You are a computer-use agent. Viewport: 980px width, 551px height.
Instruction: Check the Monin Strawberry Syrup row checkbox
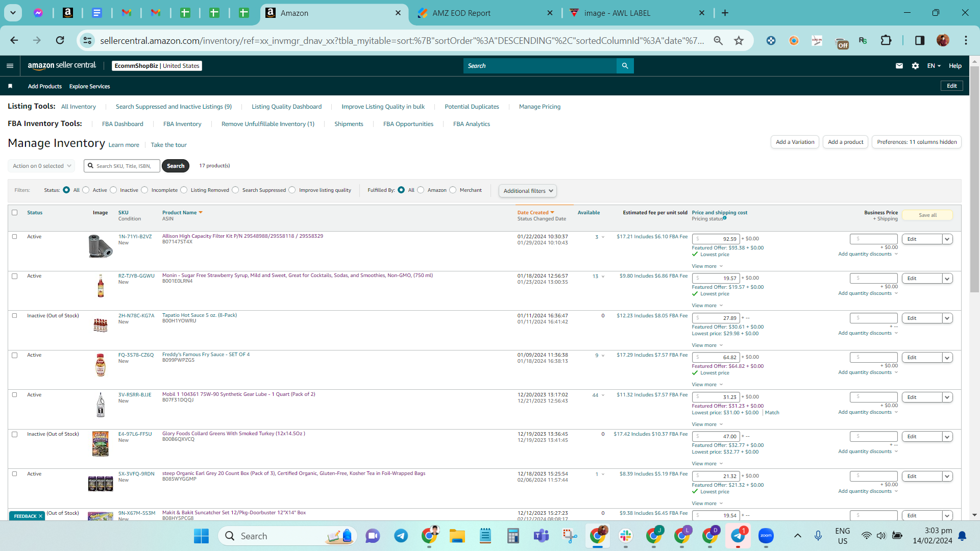[15, 277]
